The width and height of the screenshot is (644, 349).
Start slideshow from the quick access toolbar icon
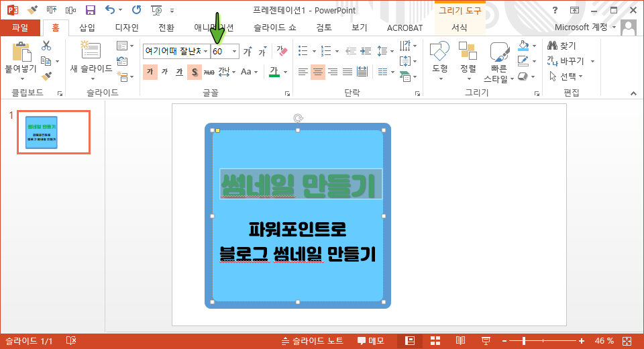pos(156,10)
